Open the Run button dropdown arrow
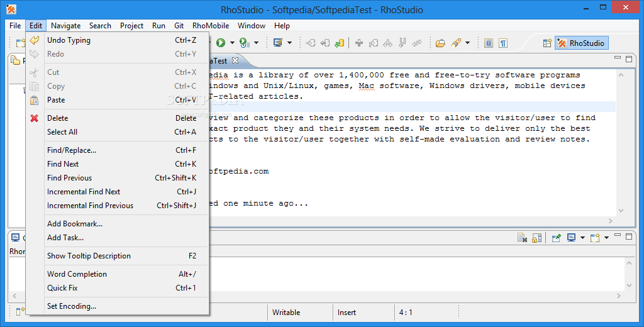 click(x=231, y=43)
